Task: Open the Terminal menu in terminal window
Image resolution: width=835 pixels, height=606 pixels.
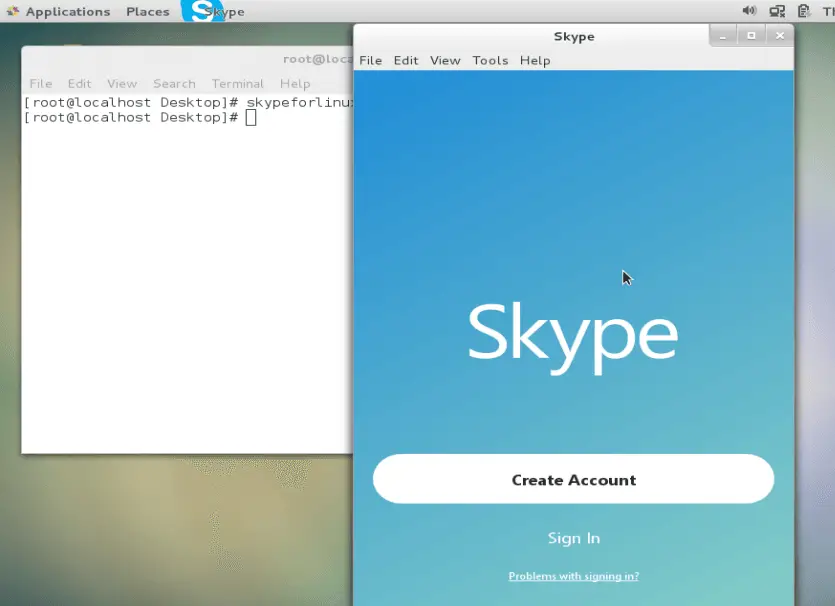Action: [x=238, y=84]
